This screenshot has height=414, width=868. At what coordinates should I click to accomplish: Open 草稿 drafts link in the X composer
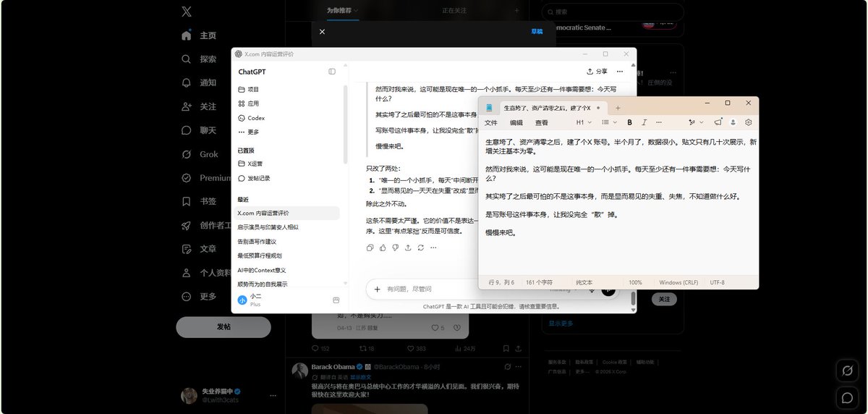(537, 32)
